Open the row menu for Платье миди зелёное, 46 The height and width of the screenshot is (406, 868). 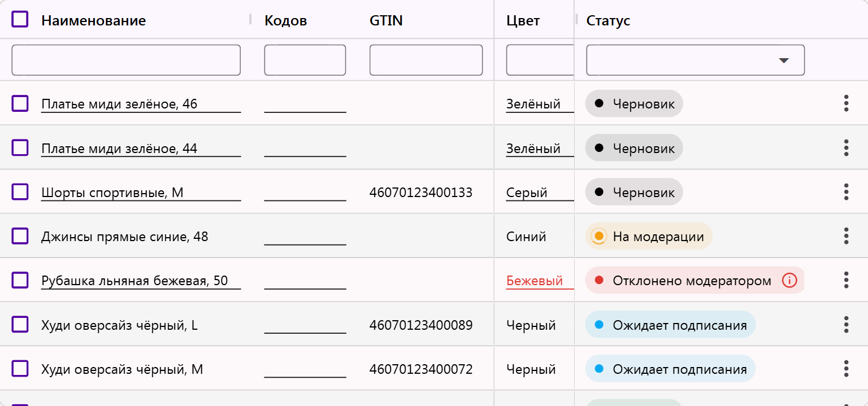click(x=846, y=103)
